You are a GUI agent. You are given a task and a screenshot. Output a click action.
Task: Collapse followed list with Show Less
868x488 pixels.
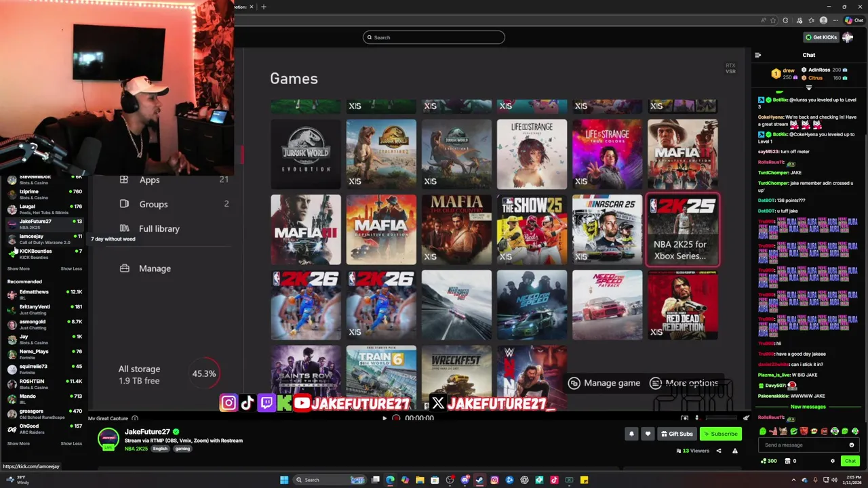(x=71, y=268)
